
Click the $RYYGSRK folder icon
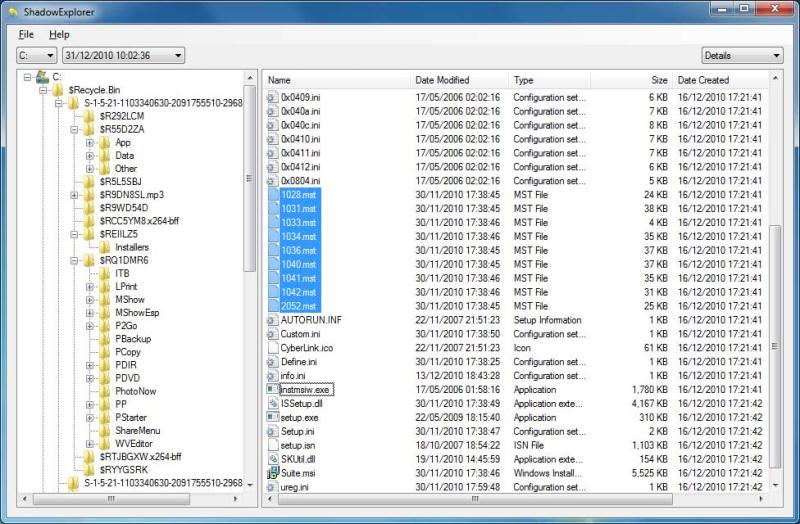(x=89, y=470)
